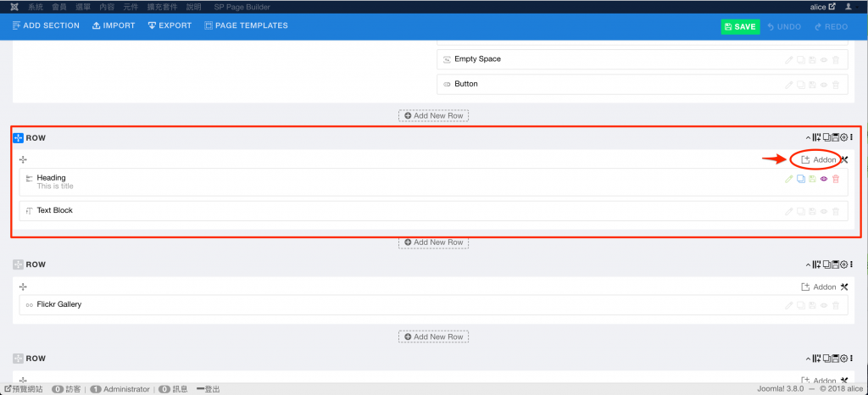Open the user account dropdown at top right
This screenshot has height=395, width=868.
pyautogui.click(x=850, y=7)
